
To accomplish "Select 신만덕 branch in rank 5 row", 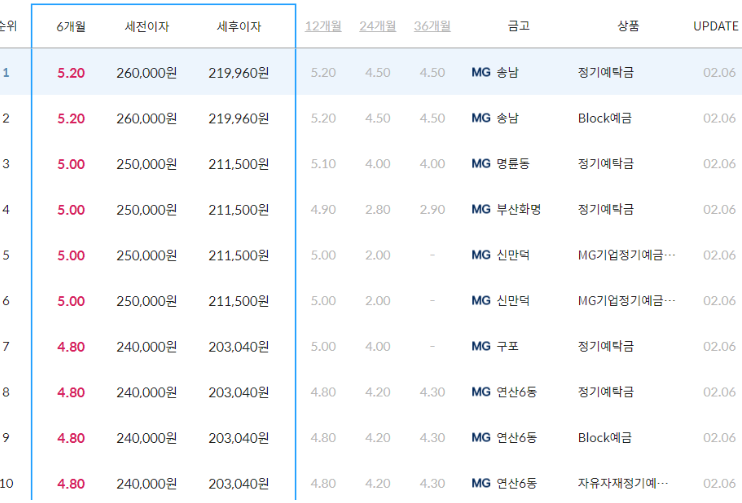I will (x=513, y=255).
